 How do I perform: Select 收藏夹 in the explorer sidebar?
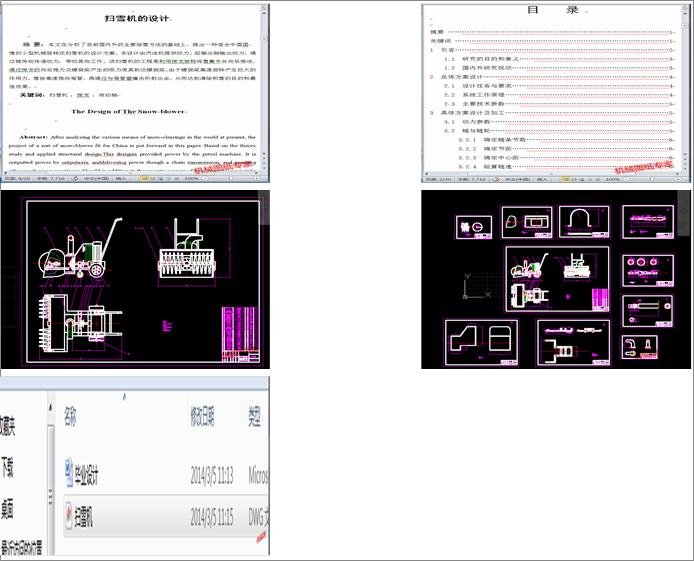tap(8, 427)
